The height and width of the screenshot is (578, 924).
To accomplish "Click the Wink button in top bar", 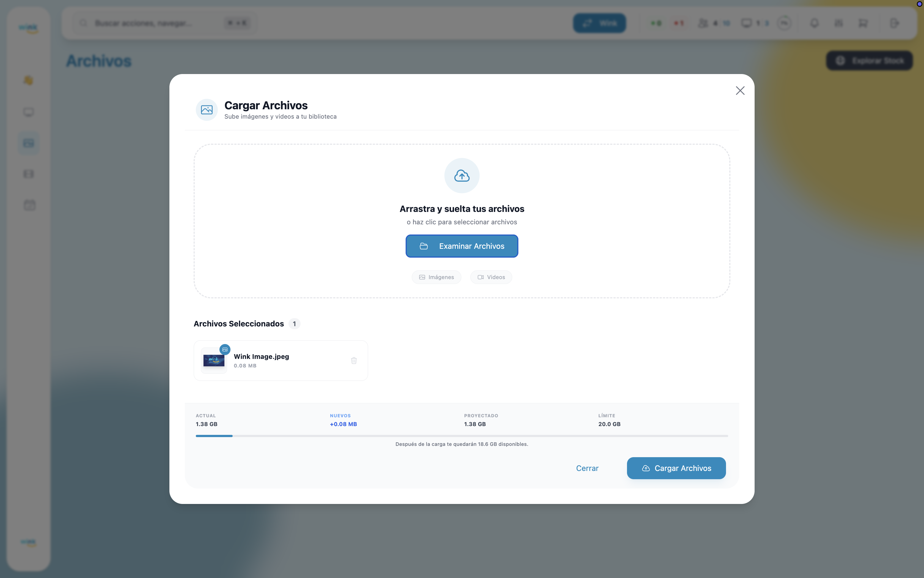I will [x=599, y=23].
